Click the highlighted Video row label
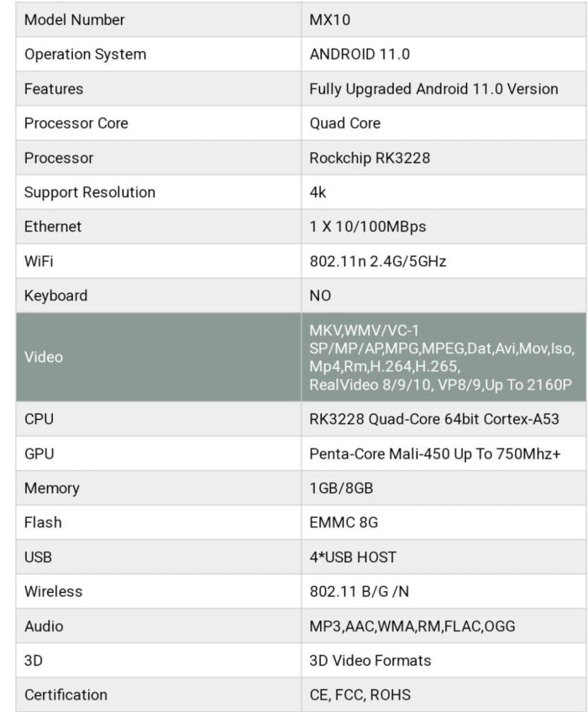 (x=43, y=357)
